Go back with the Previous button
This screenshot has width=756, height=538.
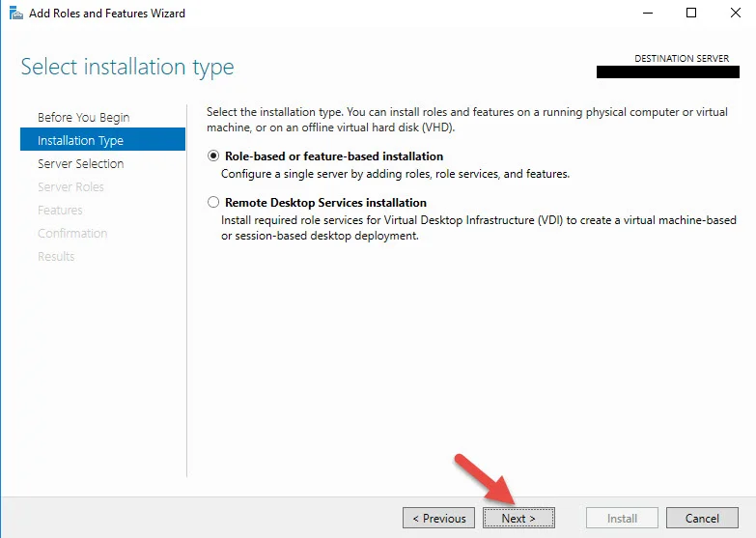click(x=438, y=518)
